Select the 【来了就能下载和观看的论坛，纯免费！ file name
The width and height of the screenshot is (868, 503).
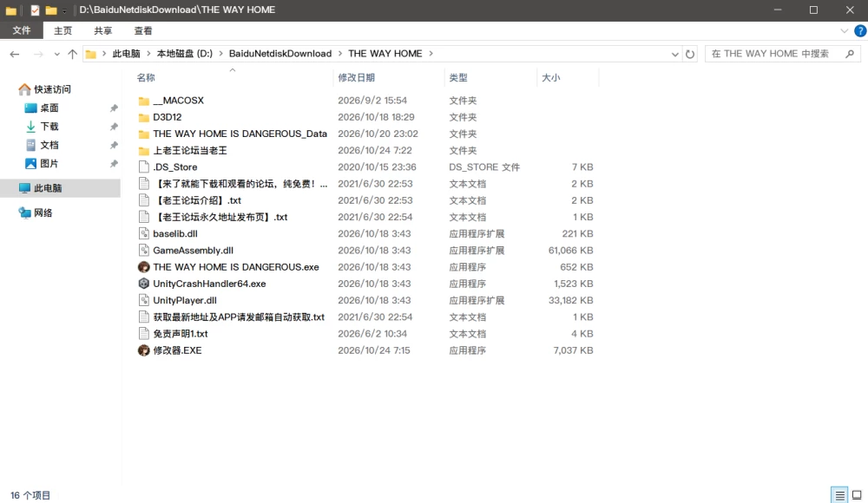point(240,184)
